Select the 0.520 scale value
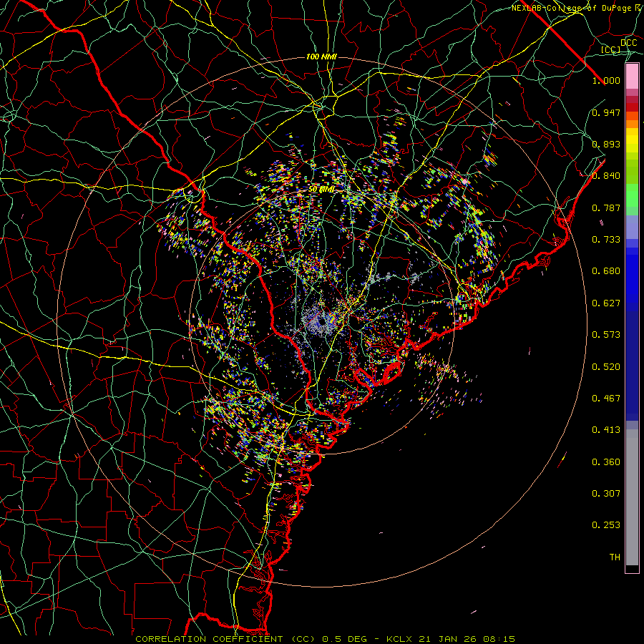This screenshot has width=644, height=644. point(606,367)
